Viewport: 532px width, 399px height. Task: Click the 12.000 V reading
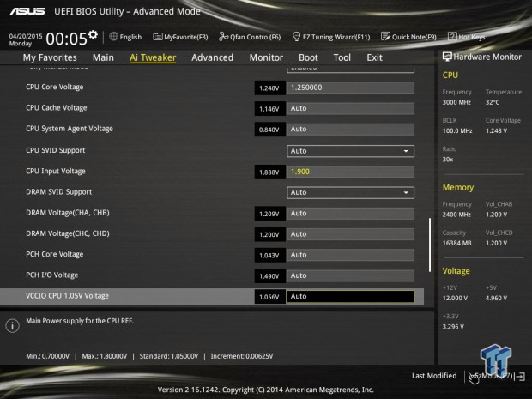pyautogui.click(x=455, y=299)
